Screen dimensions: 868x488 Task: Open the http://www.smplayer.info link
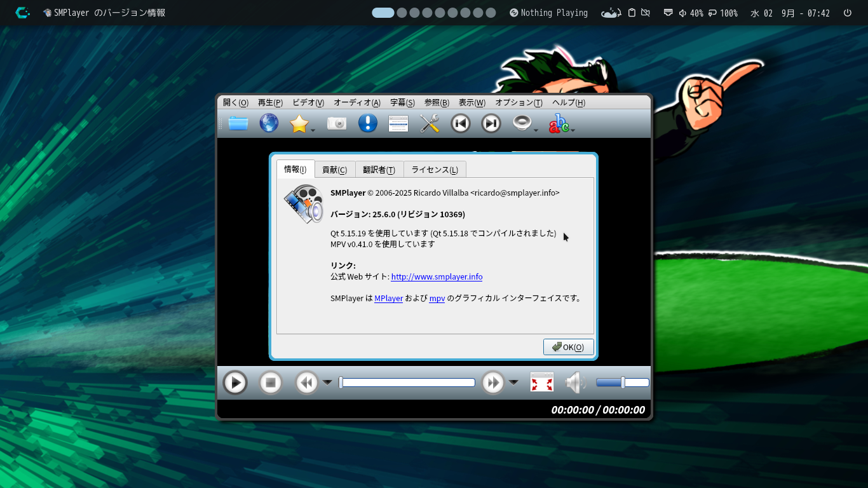point(437,277)
